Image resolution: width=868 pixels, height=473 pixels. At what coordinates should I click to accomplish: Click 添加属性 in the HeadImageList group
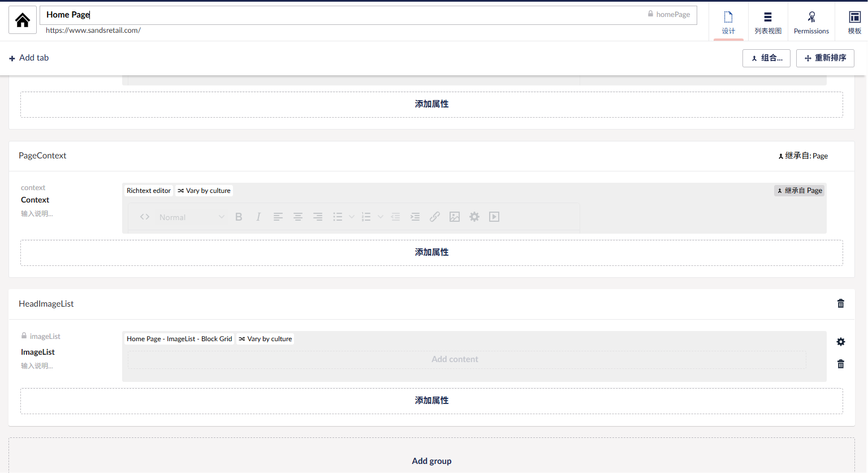point(431,401)
